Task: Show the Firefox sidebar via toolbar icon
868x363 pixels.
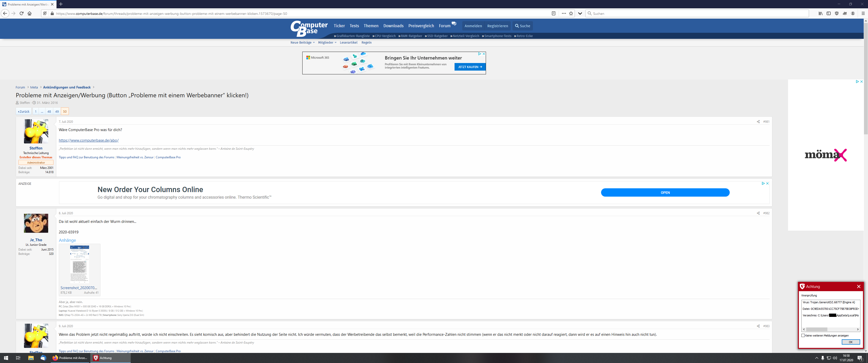Action: [x=829, y=13]
